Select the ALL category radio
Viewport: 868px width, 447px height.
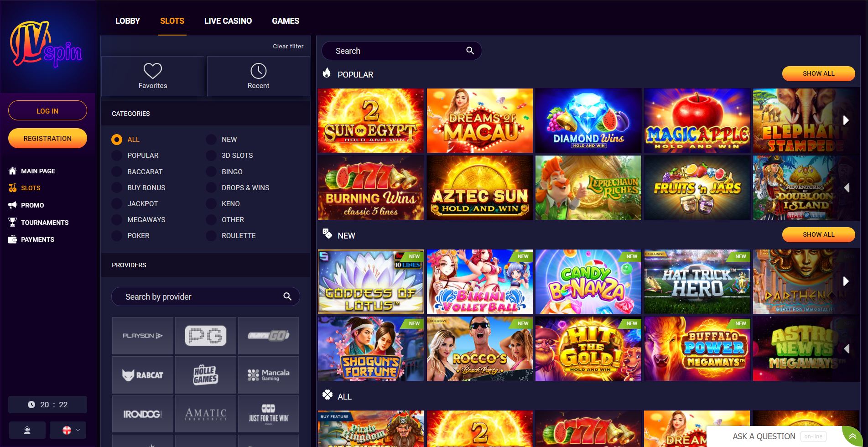tap(117, 140)
